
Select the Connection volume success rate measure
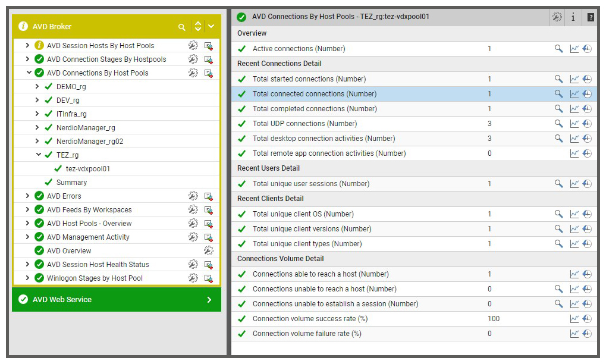pos(310,319)
